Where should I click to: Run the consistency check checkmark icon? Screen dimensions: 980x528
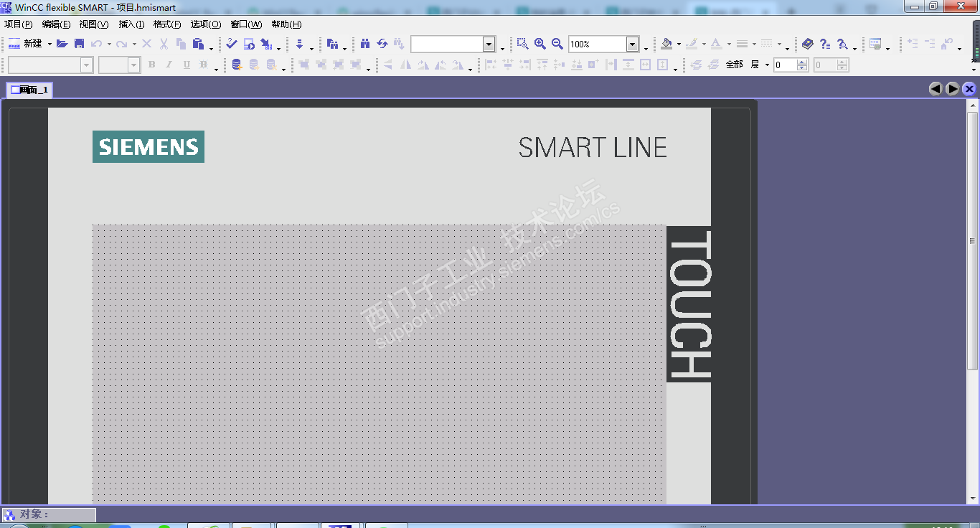click(x=232, y=44)
